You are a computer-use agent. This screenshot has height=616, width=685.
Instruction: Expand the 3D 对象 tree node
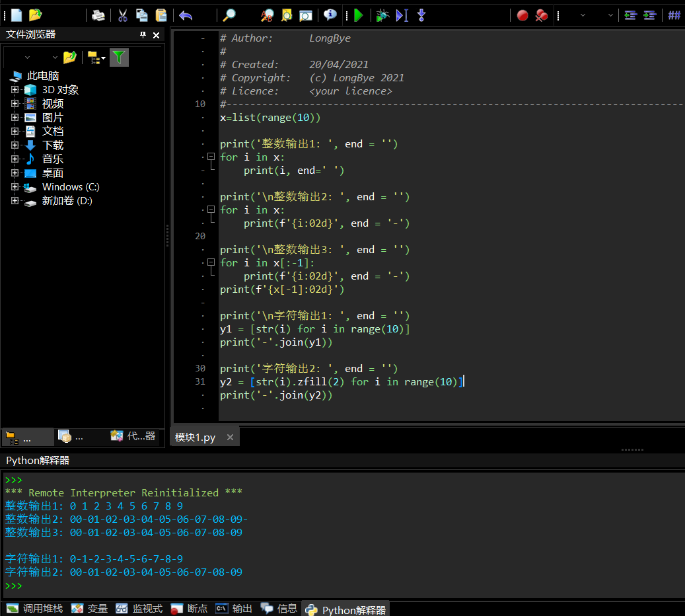coord(15,90)
